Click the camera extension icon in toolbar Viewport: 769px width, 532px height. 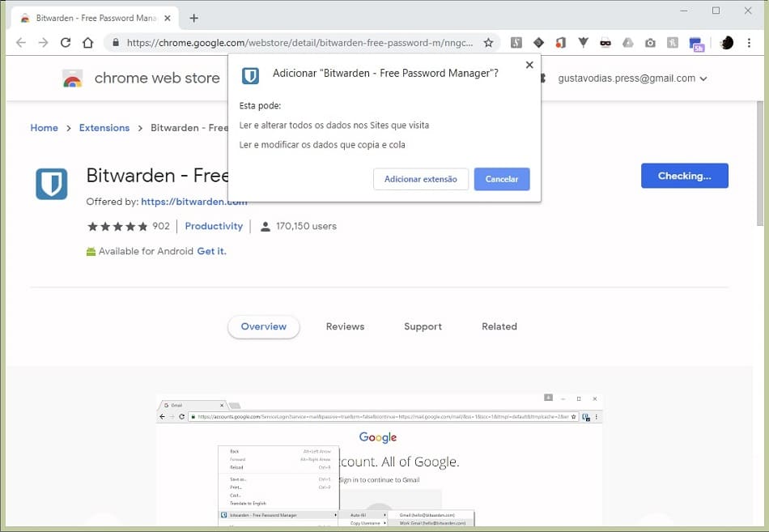650,43
